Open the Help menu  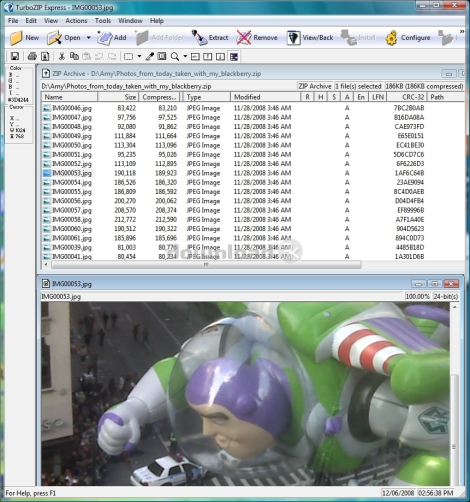click(x=156, y=21)
